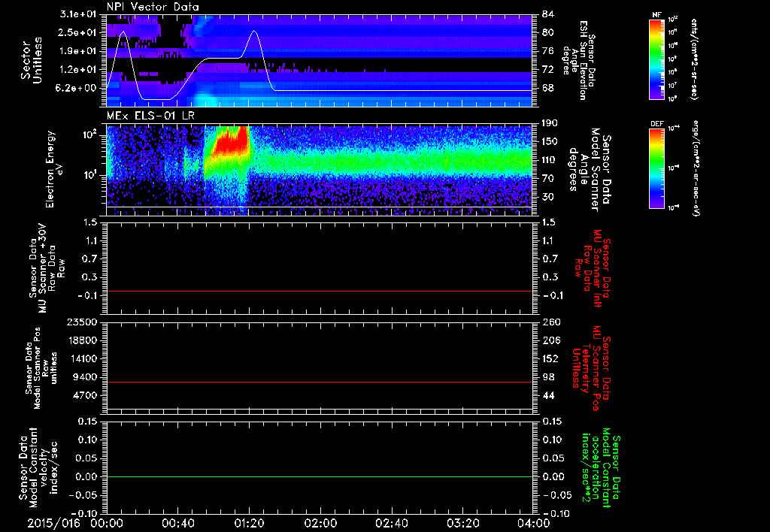
Task: Click the 68 degree elevation tick
Action: click(547, 88)
